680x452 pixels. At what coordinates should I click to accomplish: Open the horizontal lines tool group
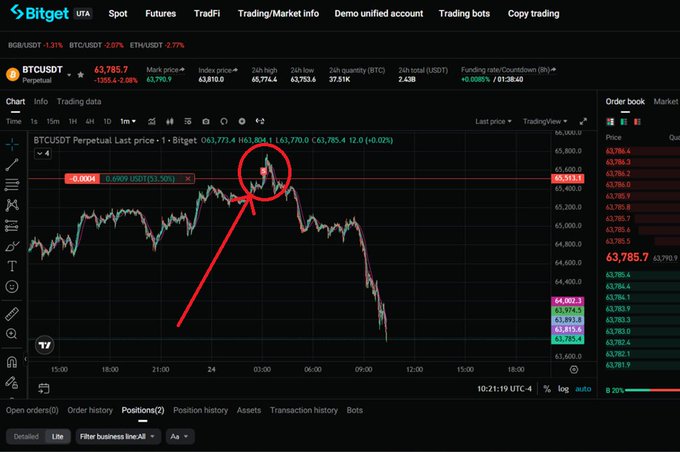[x=12, y=185]
